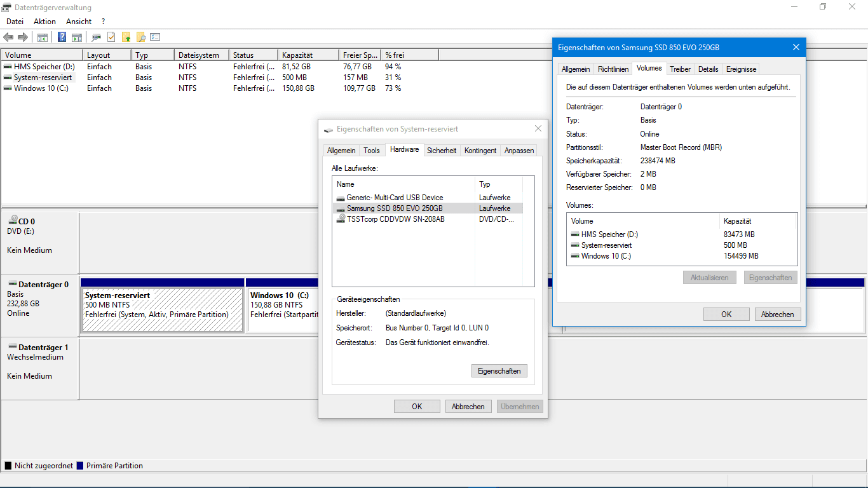Click the Status column header
868x488 pixels.
pyautogui.click(x=253, y=55)
